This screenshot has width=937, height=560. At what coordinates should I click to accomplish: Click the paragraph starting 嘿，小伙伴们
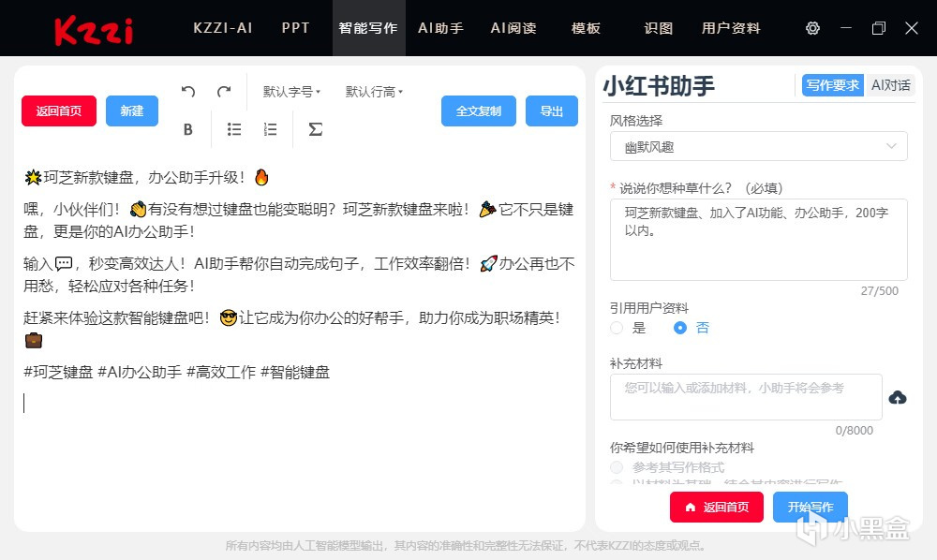click(x=298, y=220)
